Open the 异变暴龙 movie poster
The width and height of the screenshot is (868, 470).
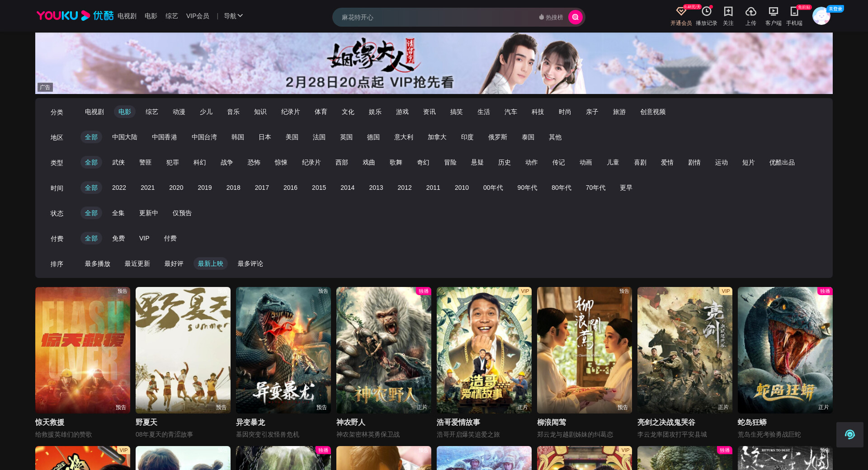283,350
